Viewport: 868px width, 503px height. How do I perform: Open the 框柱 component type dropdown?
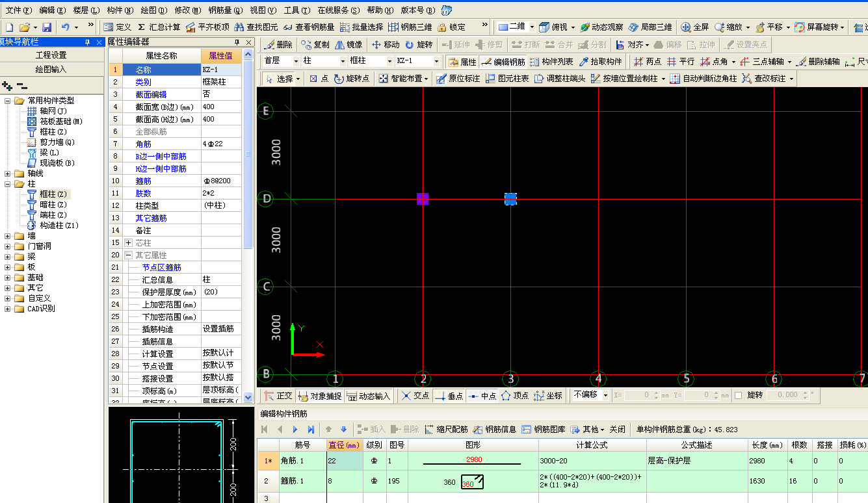click(x=389, y=61)
